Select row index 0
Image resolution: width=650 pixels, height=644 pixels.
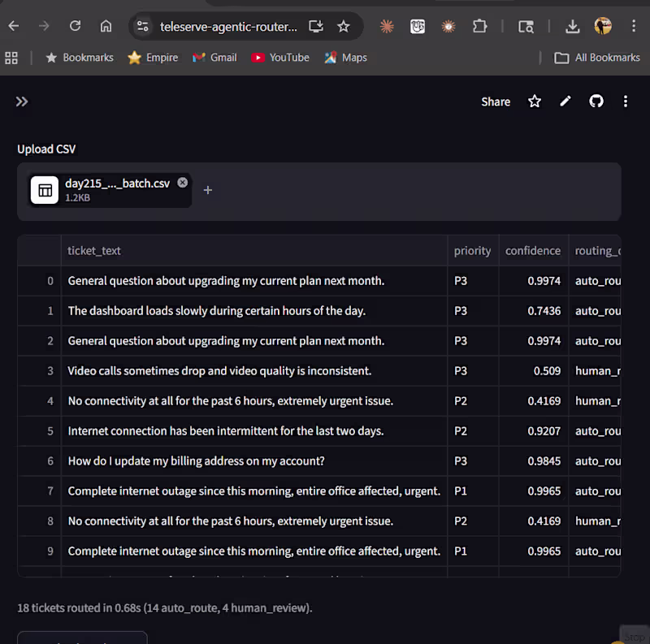(39, 281)
